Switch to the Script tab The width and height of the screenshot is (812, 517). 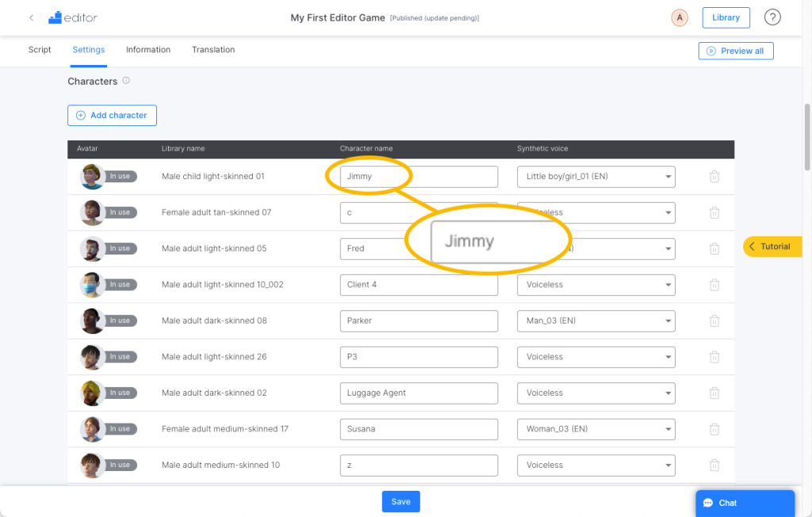(x=40, y=50)
